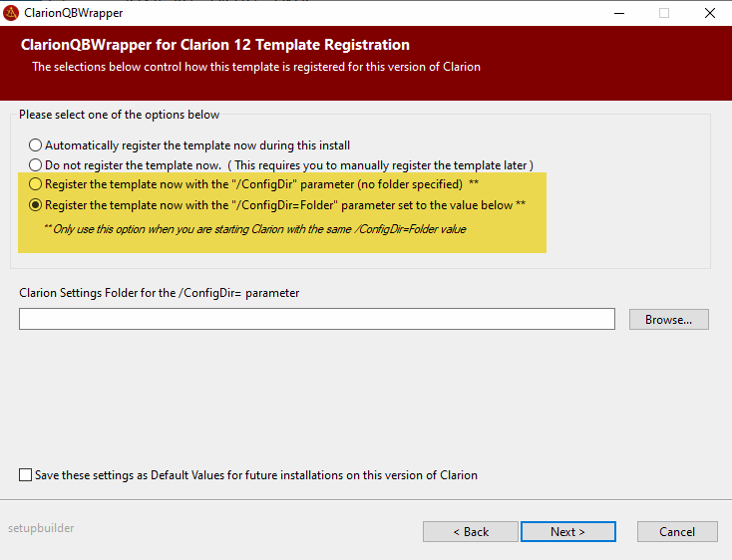
Task: Click the banner subtitle about template registration
Action: pyautogui.click(x=255, y=67)
